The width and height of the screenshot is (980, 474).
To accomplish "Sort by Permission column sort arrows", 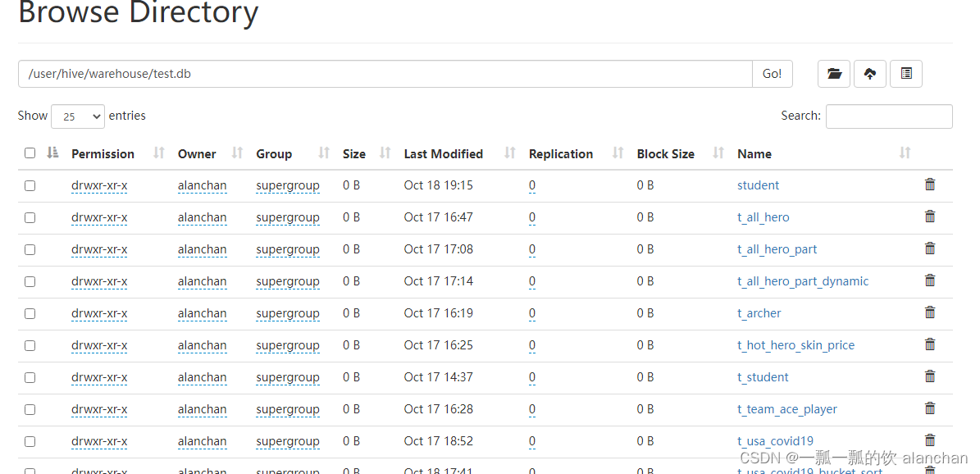I will click(x=159, y=153).
